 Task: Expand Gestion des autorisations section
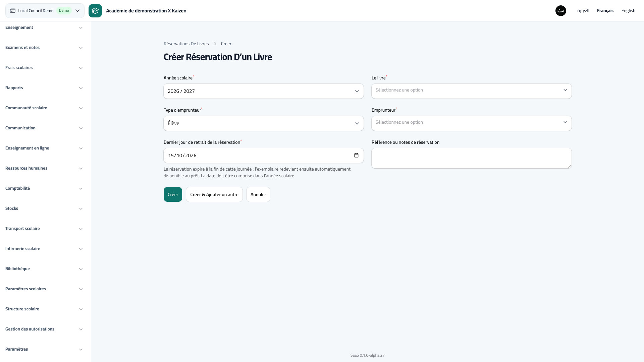pos(44,329)
